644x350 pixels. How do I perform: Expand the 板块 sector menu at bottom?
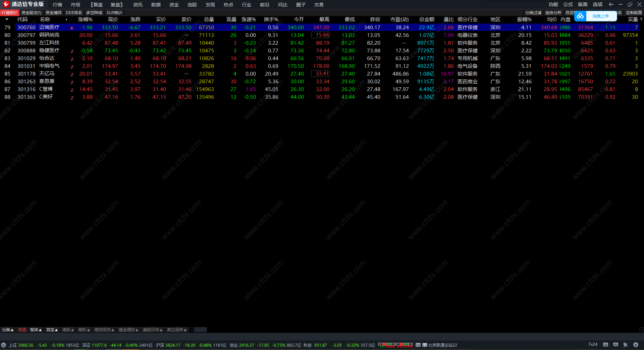coord(36,330)
